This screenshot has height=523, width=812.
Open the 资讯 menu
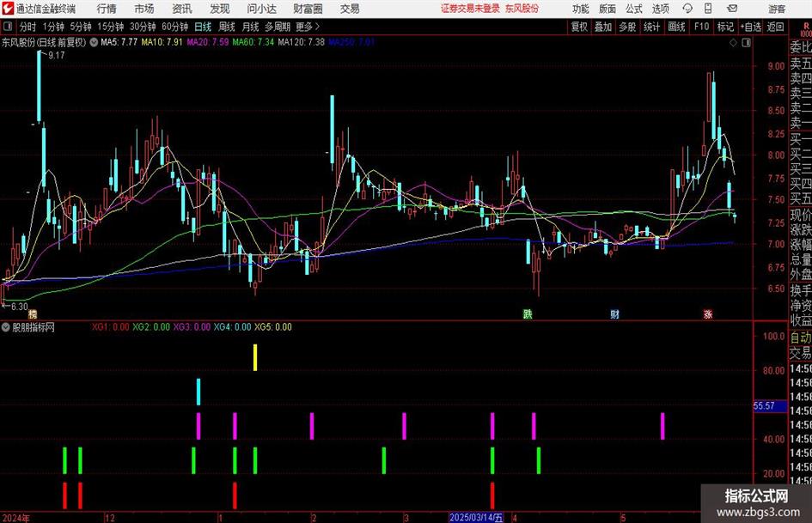[182, 9]
